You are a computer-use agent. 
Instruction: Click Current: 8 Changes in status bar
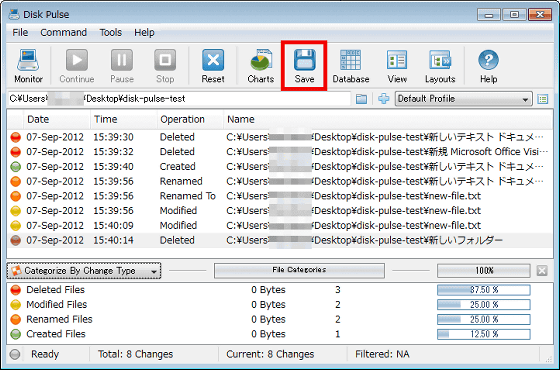tap(270, 354)
